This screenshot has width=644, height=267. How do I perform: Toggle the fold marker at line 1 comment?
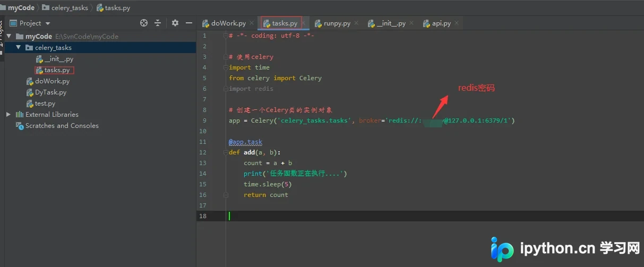coord(226,36)
